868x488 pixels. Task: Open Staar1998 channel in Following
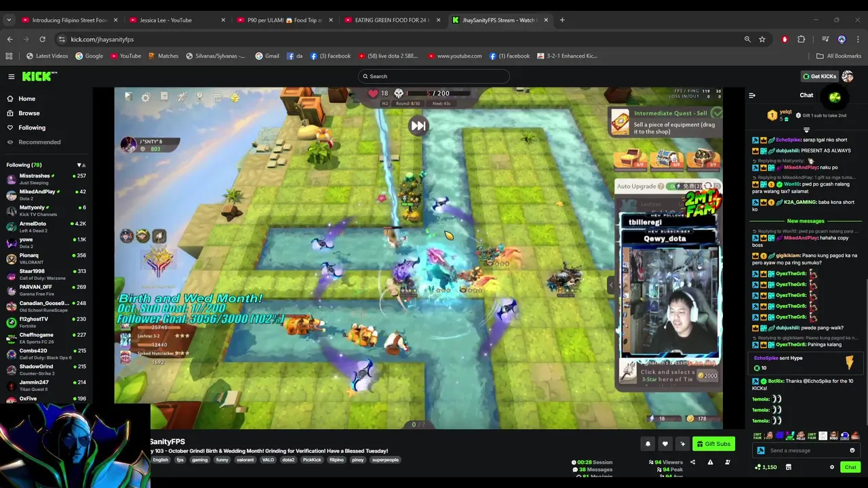[46, 274]
